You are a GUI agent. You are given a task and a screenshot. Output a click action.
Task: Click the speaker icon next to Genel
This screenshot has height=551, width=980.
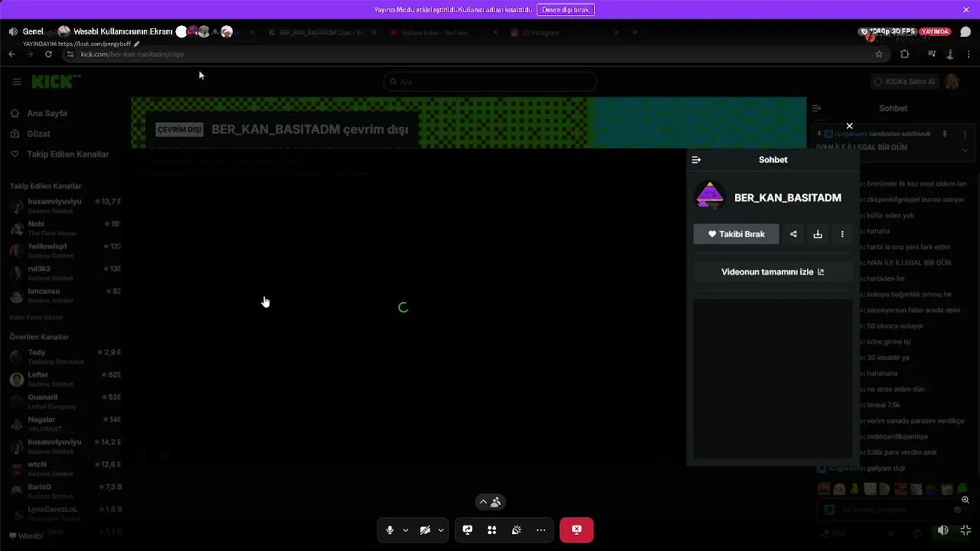tap(13, 32)
